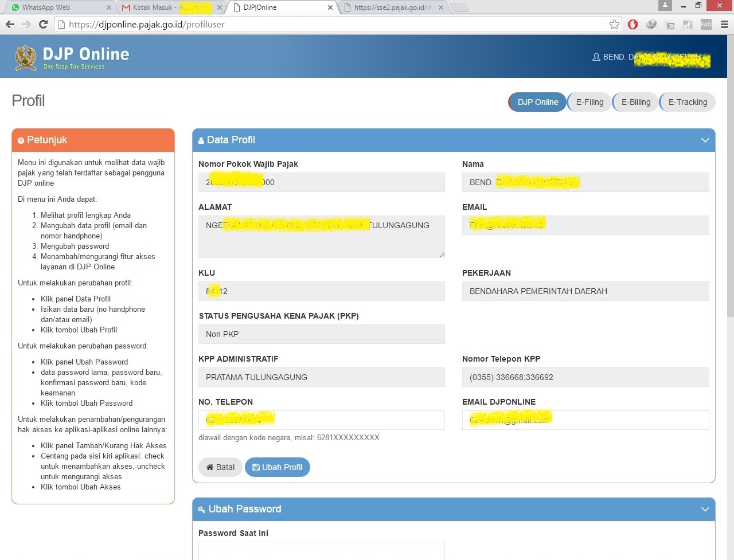Close the sse2.pajak.go.id tab
The width and height of the screenshot is (734, 560).
(x=441, y=7)
